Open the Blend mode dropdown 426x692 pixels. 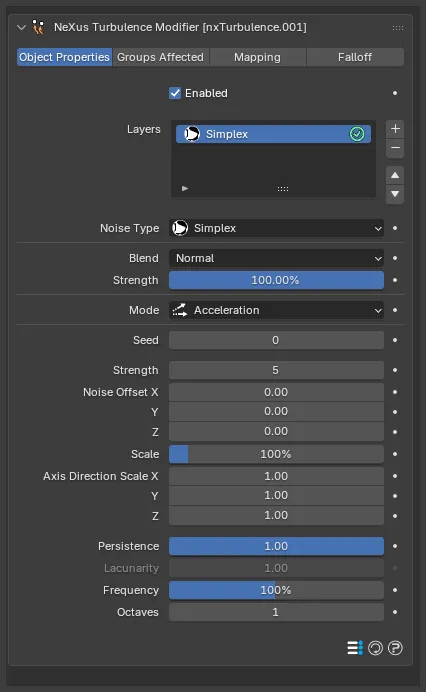pos(276,258)
